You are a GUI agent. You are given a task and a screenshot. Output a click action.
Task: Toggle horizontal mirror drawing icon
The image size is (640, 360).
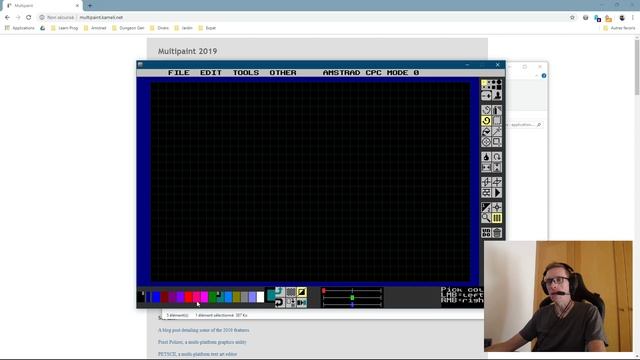pyautogui.click(x=486, y=168)
